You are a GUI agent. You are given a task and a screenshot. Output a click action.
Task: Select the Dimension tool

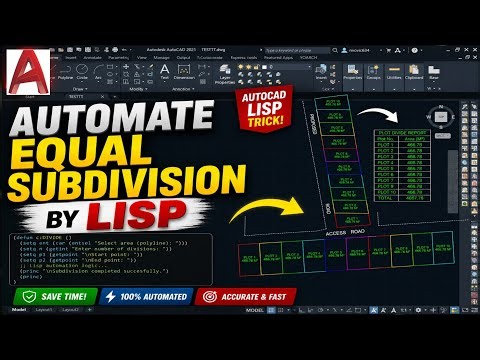[x=184, y=72]
